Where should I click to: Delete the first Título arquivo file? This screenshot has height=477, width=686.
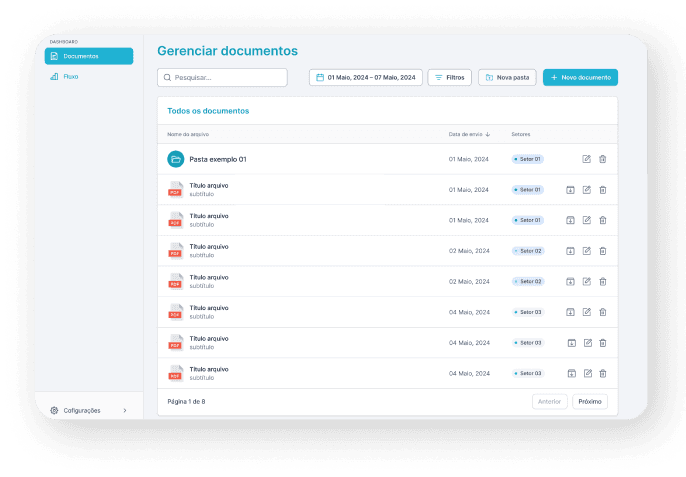tap(603, 190)
